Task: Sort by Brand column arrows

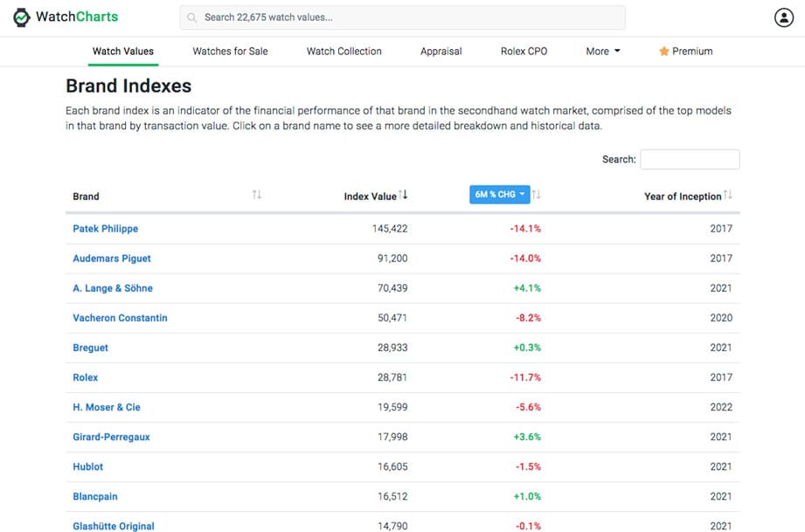Action: [x=257, y=195]
